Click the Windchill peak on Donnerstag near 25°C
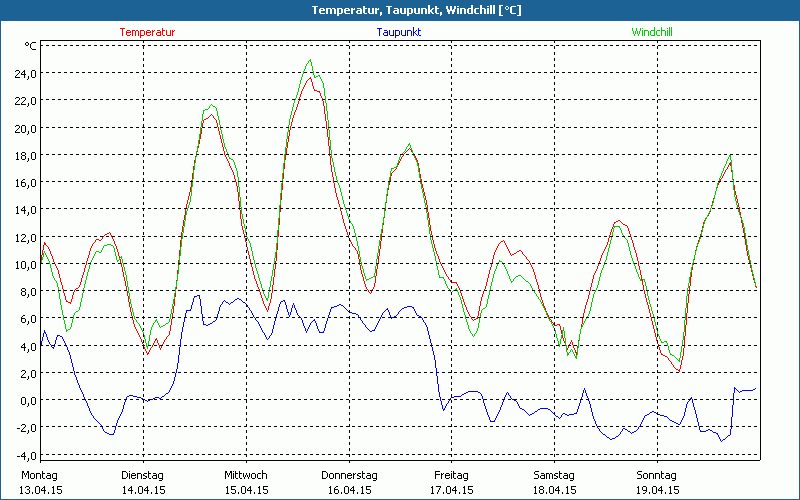800x500 pixels. point(310,60)
